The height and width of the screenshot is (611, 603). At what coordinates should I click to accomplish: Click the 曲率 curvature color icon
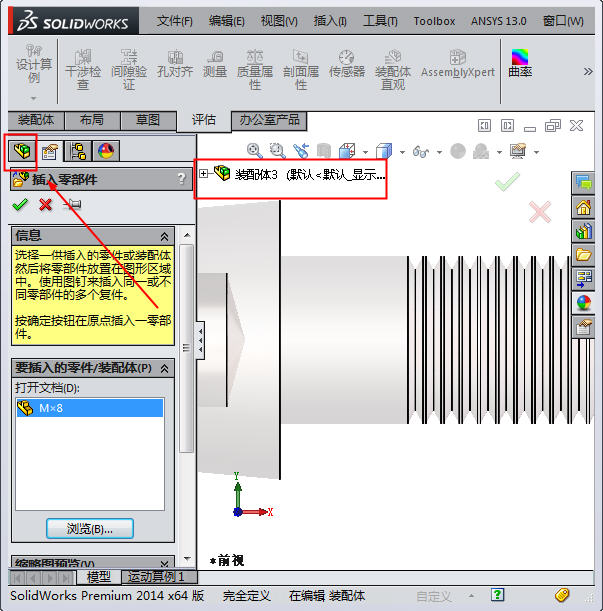coord(520,65)
